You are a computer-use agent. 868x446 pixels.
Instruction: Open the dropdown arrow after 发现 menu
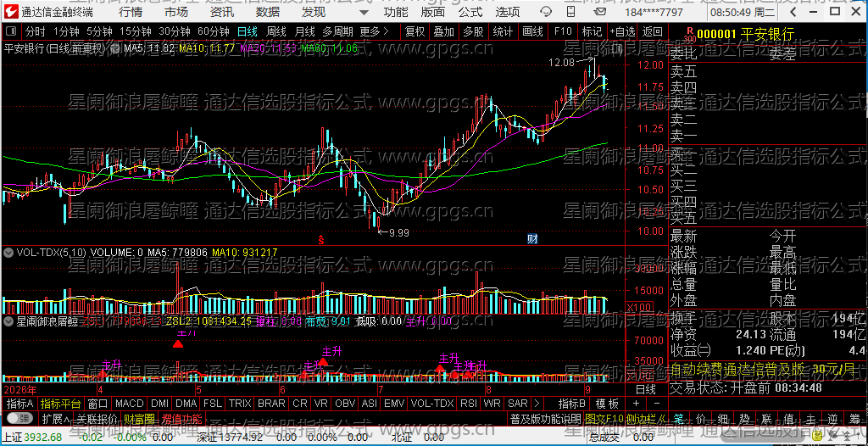(x=363, y=12)
